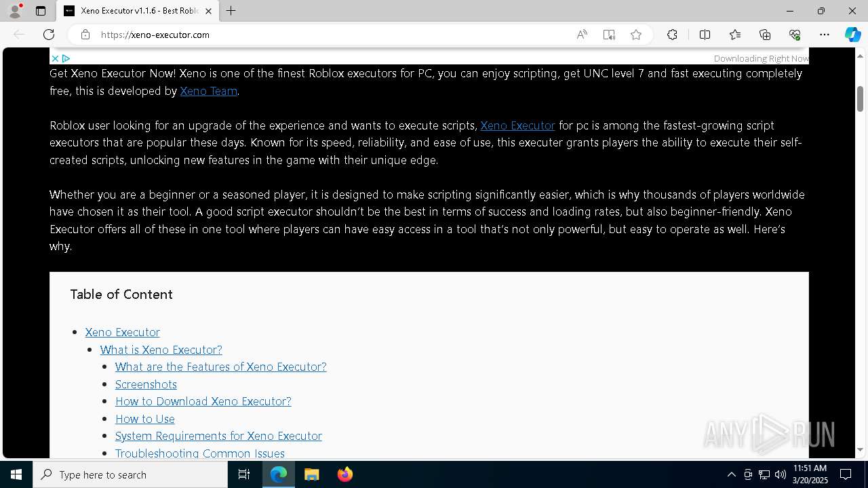Show hidden system tray icons
Image resolution: width=868 pixels, height=488 pixels.
[731, 474]
